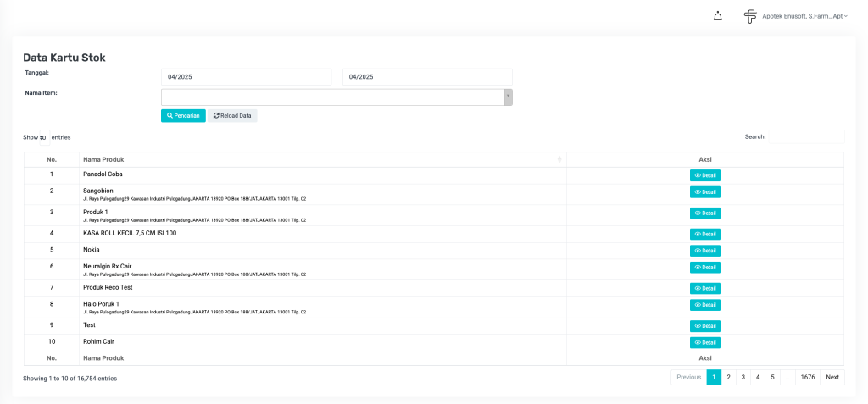This screenshot has width=868, height=404.
Task: View Detail for Panadol Coba
Action: click(704, 175)
